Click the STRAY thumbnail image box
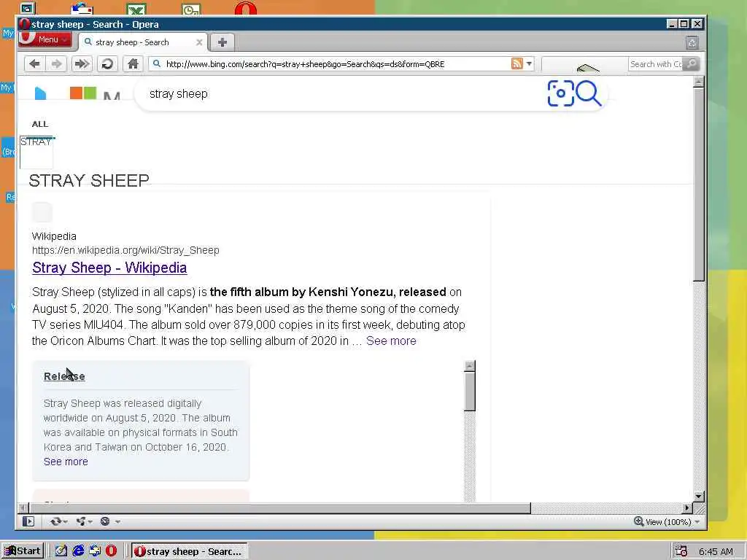Image resolution: width=747 pixels, height=560 pixels. click(x=36, y=152)
